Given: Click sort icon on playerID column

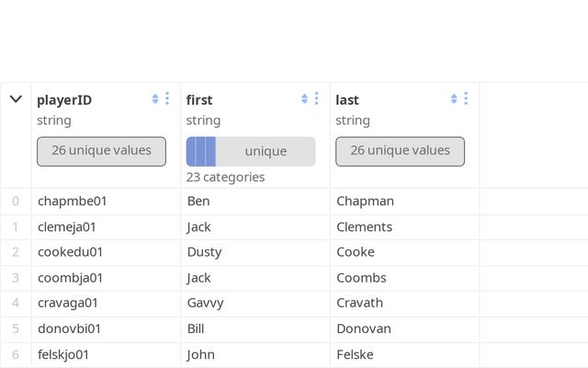Looking at the screenshot, I should pyautogui.click(x=155, y=99).
